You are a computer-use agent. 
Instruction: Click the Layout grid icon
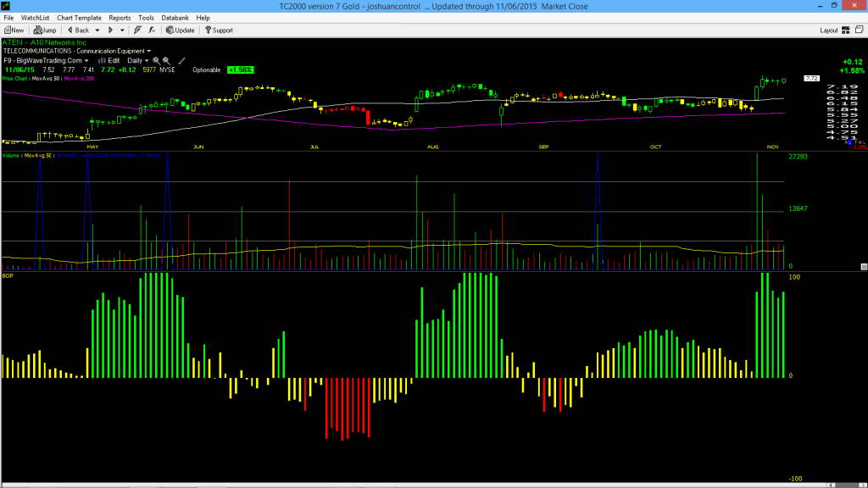(846, 30)
